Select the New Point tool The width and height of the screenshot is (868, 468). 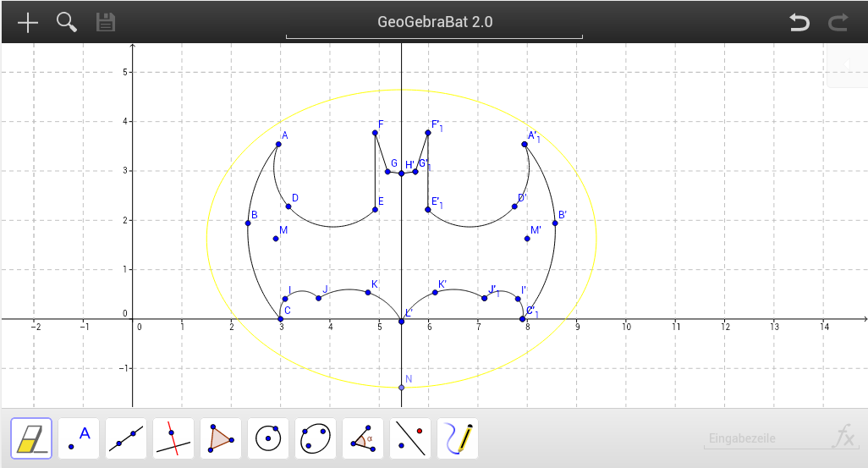(79, 438)
